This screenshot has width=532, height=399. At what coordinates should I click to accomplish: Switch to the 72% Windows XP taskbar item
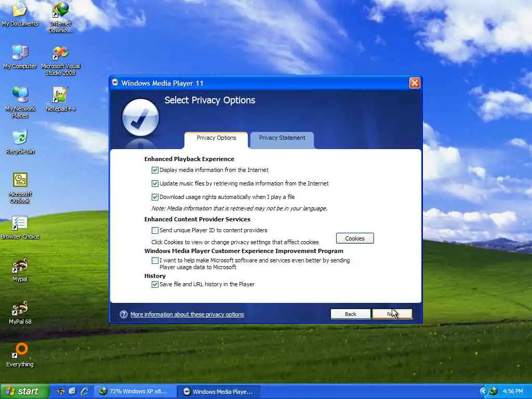135,392
